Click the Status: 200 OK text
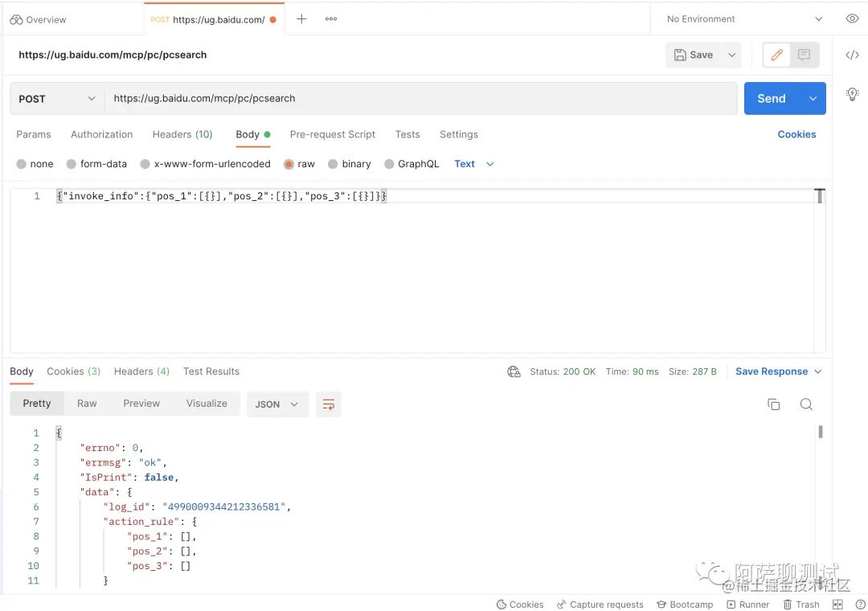The height and width of the screenshot is (611, 868). 563,371
